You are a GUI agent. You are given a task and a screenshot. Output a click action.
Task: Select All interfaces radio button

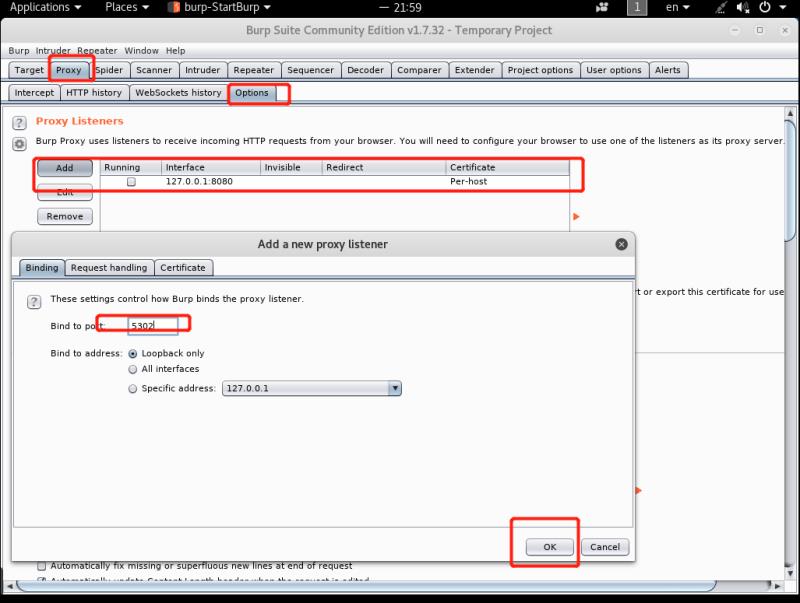(x=133, y=369)
